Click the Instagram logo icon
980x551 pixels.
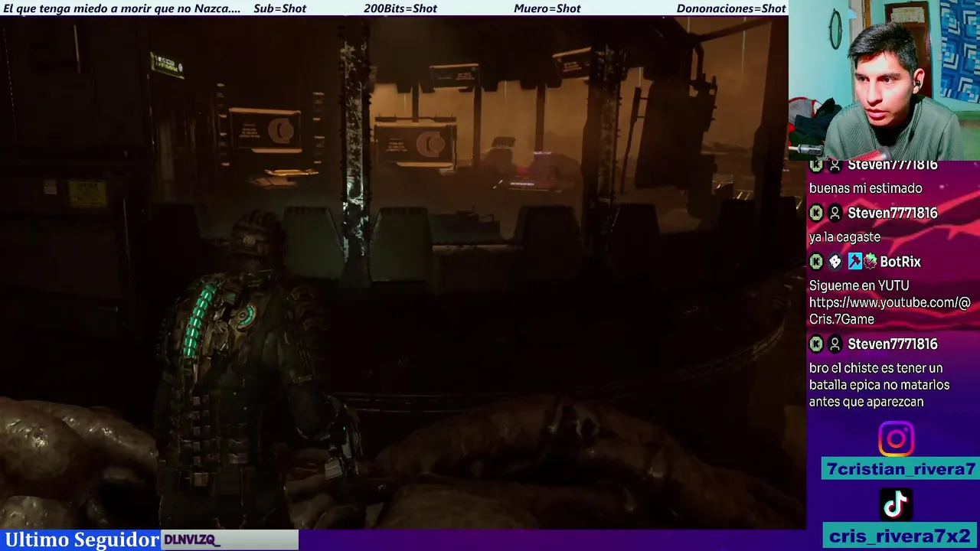tap(896, 439)
